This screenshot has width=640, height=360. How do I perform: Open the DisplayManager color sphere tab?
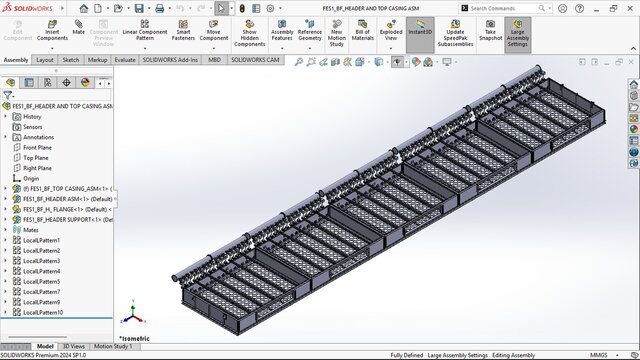pyautogui.click(x=85, y=82)
